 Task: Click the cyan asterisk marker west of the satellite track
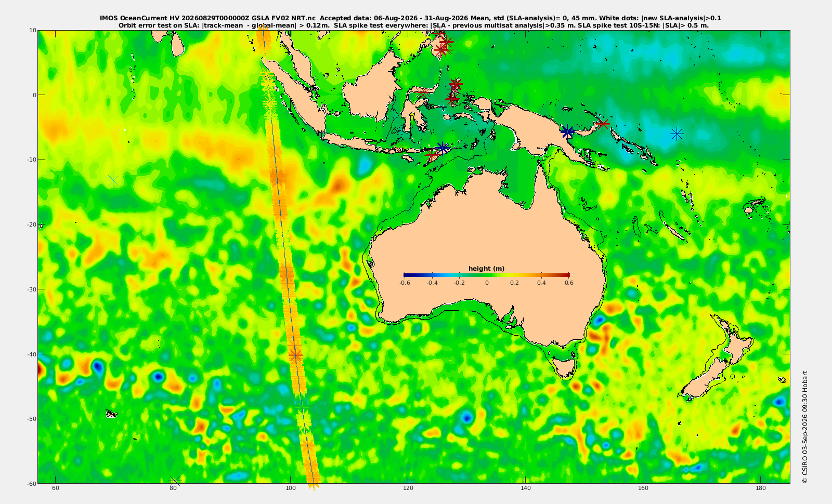(113, 180)
